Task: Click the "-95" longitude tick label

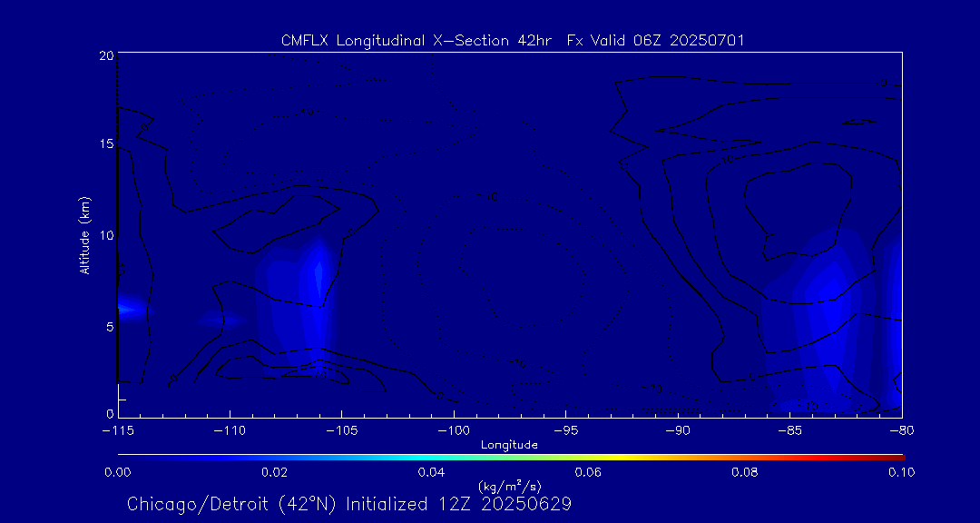Action: click(x=565, y=431)
